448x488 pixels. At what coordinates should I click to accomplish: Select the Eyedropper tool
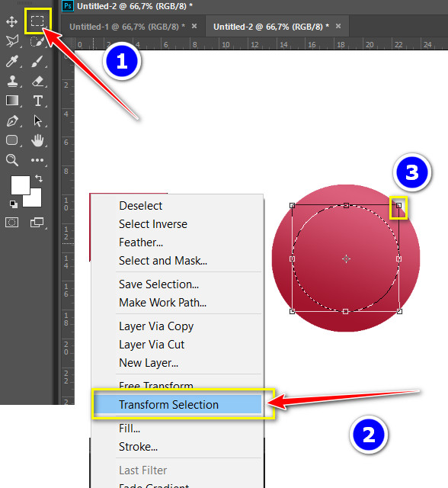[x=12, y=61]
